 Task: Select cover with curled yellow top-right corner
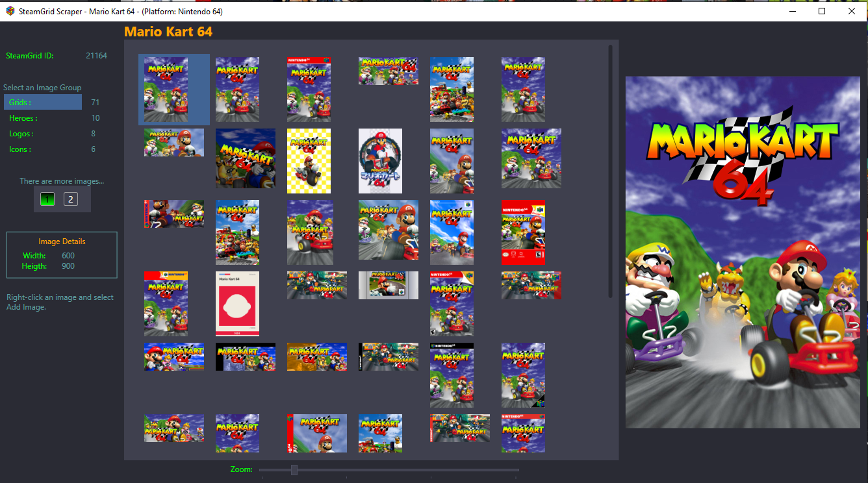[452, 304]
